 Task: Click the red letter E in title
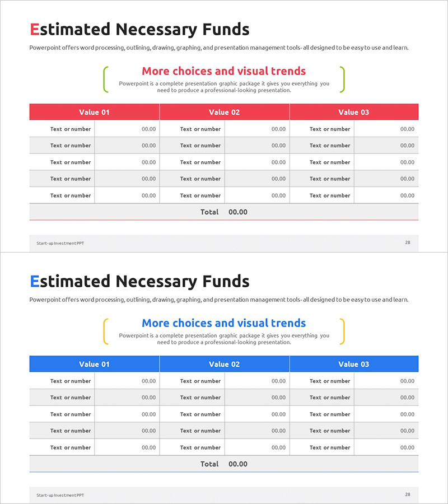point(34,29)
